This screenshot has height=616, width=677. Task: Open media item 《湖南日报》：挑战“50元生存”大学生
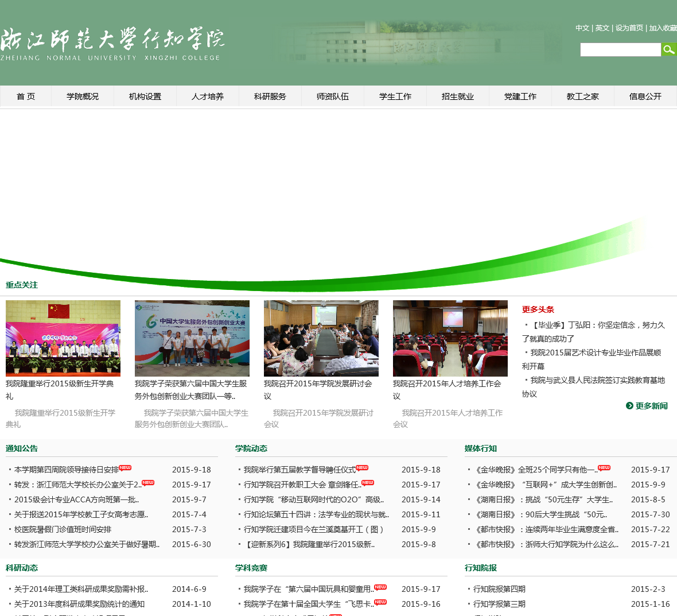(x=543, y=499)
